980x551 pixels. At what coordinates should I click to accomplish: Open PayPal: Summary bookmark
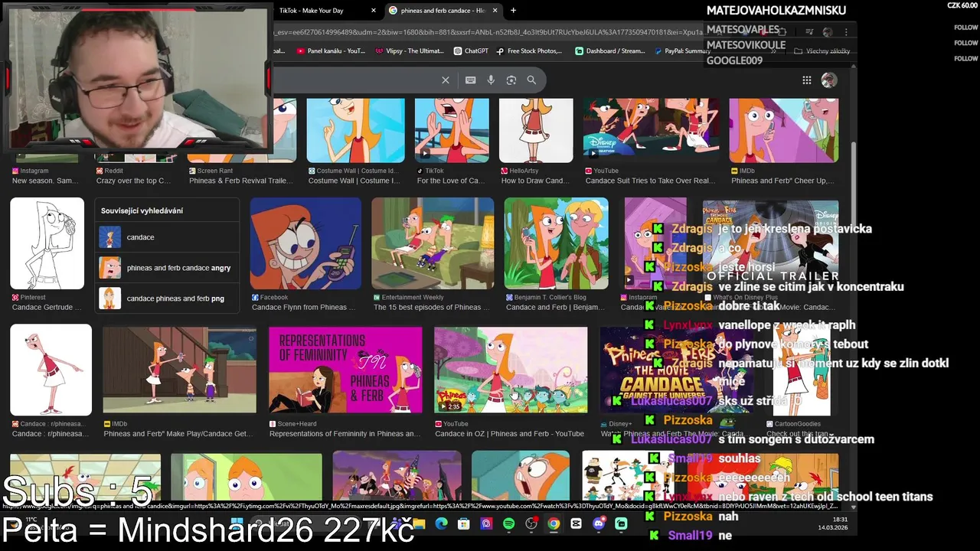coord(682,51)
